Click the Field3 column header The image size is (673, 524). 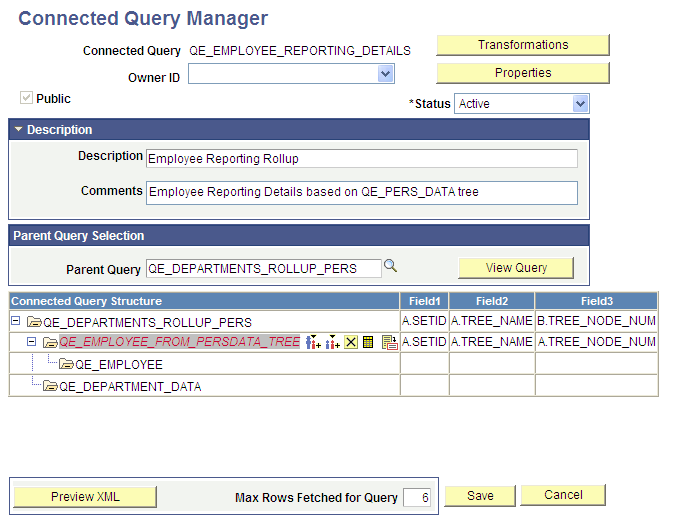pos(597,301)
